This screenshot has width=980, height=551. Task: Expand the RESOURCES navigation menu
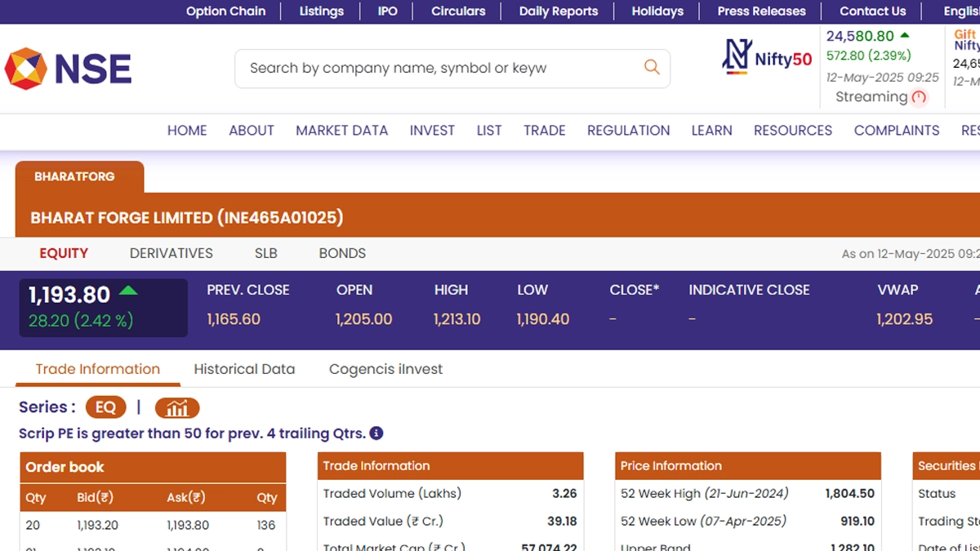[792, 131]
